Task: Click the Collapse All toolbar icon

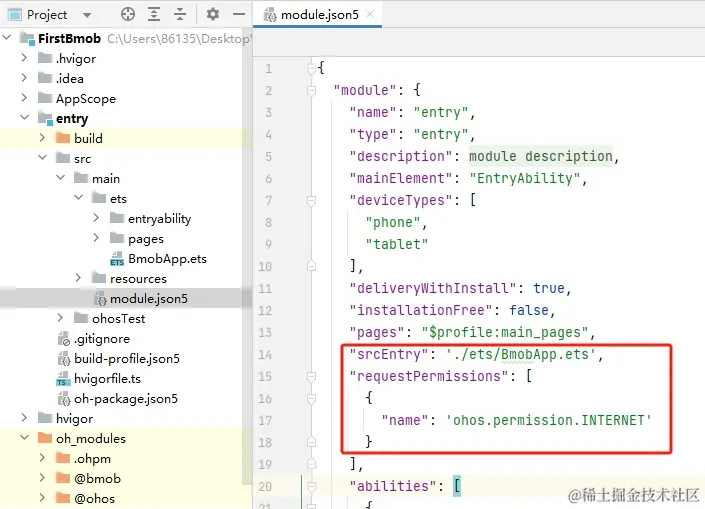Action: (x=180, y=14)
